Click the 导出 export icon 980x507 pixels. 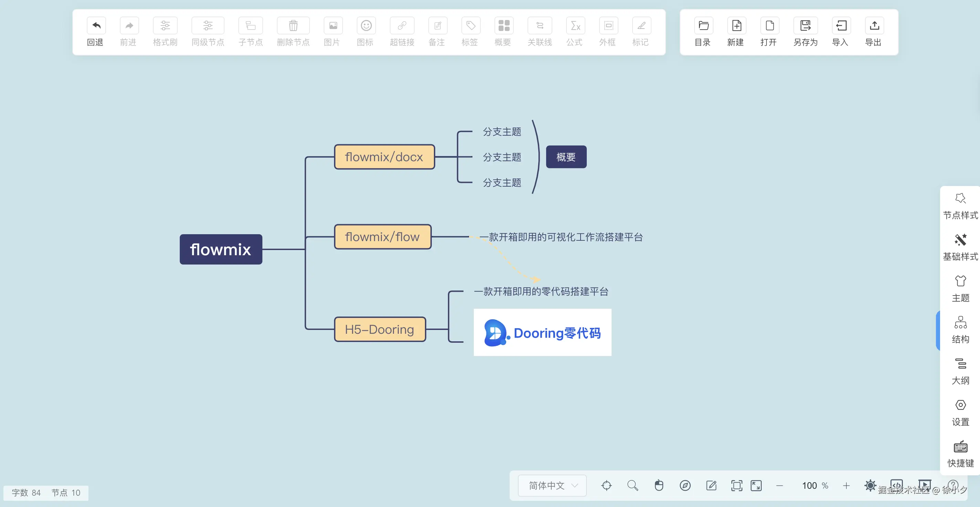coord(874,26)
